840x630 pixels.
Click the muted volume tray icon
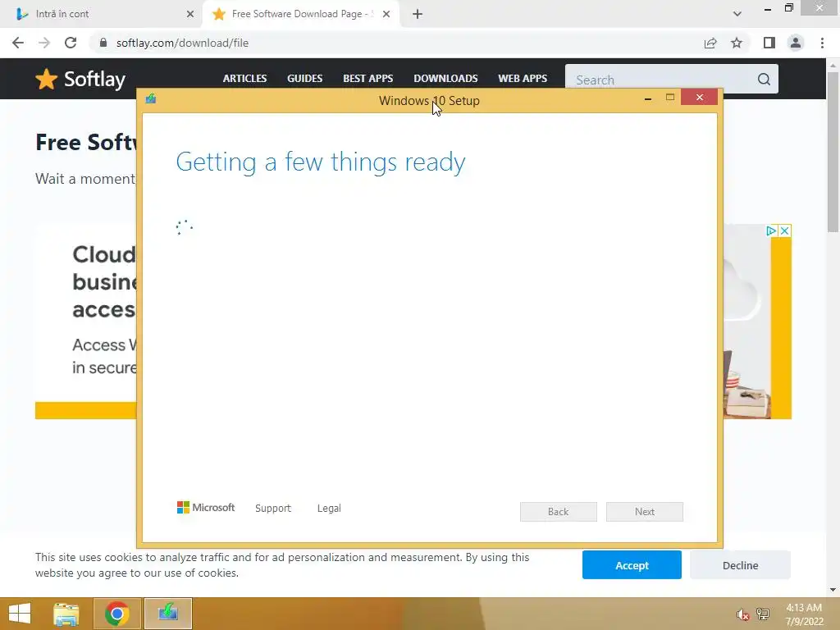tap(742, 614)
